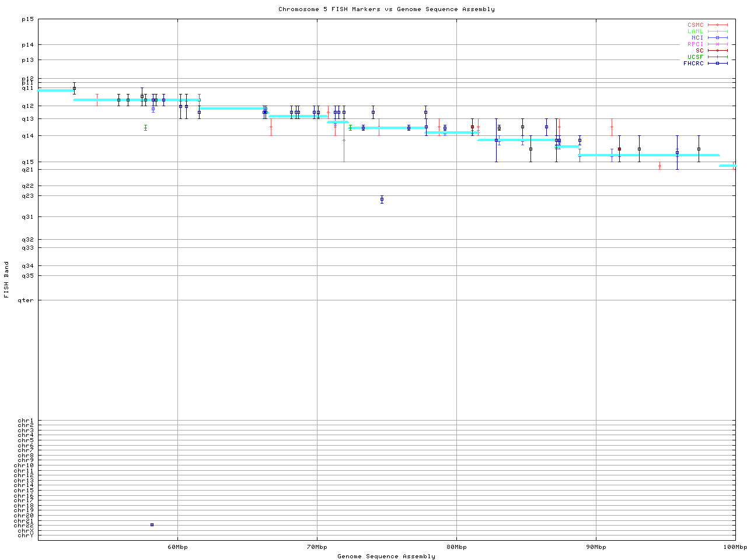Click the chart title about Chromosome 5
Image resolution: width=747 pixels, height=560 pixels.
tap(386, 9)
